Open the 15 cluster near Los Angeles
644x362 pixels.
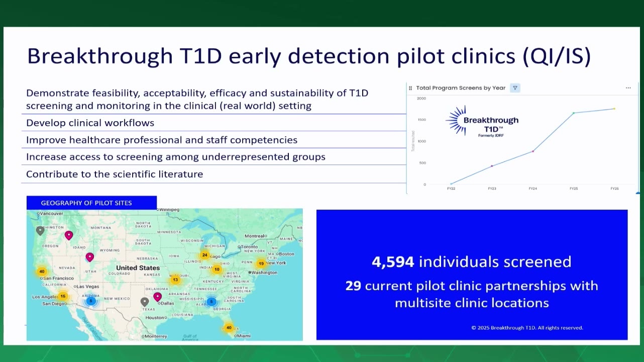63,296
